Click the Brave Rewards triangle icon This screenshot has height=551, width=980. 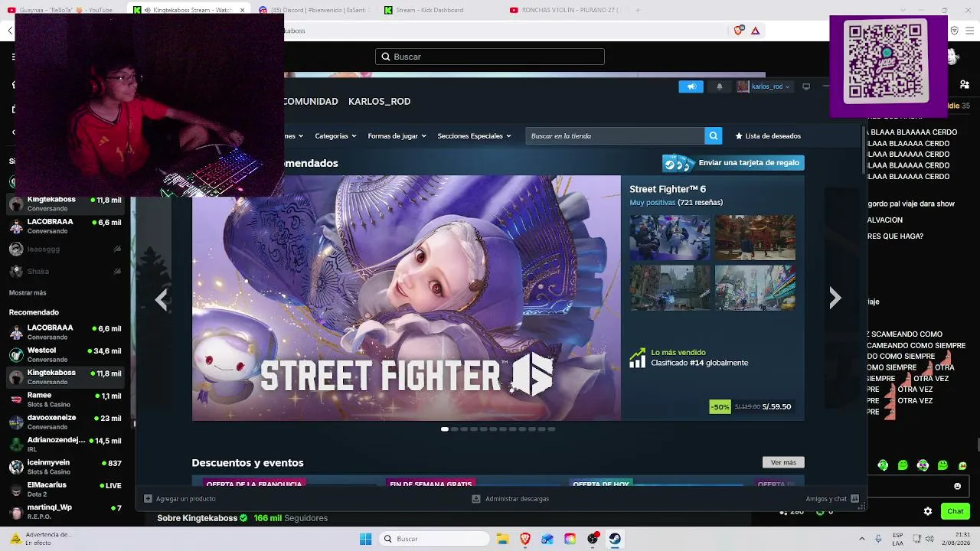click(x=755, y=31)
